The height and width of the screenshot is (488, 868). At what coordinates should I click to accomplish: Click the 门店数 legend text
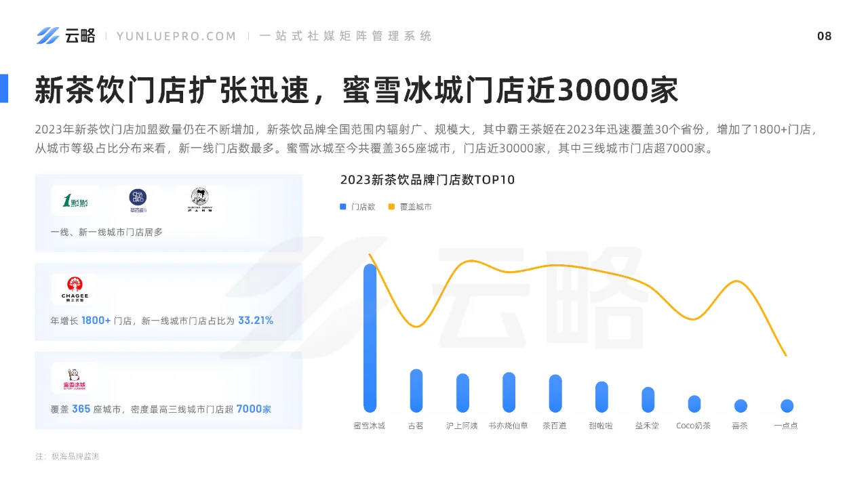[x=363, y=207]
